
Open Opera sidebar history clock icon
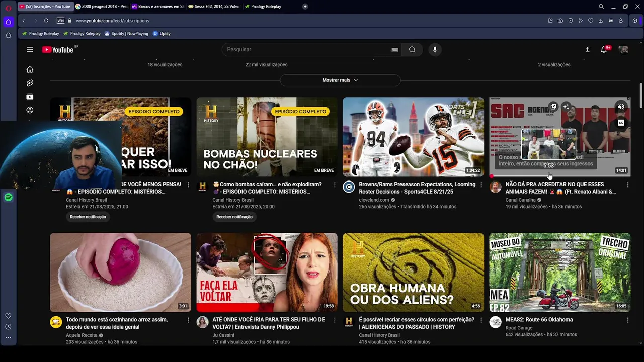point(8,327)
